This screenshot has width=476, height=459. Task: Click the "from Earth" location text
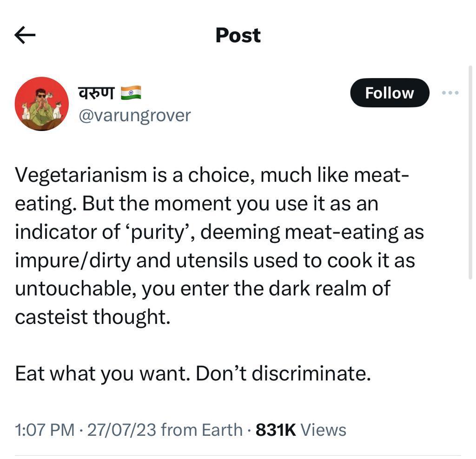(201, 430)
